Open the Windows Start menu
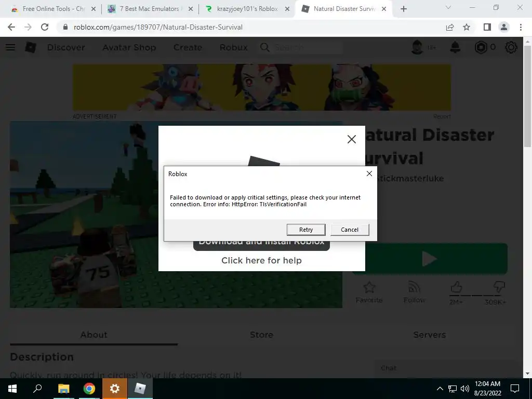This screenshot has width=532, height=399. (12, 389)
